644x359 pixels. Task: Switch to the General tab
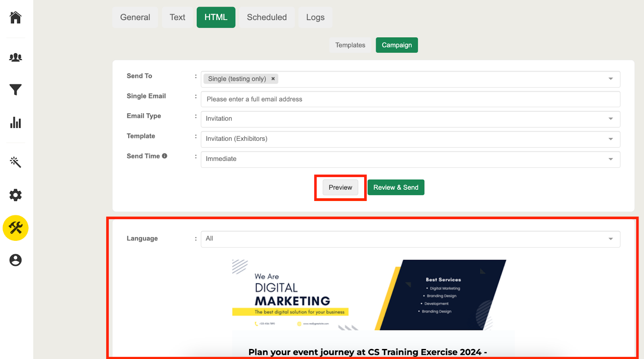click(x=135, y=17)
